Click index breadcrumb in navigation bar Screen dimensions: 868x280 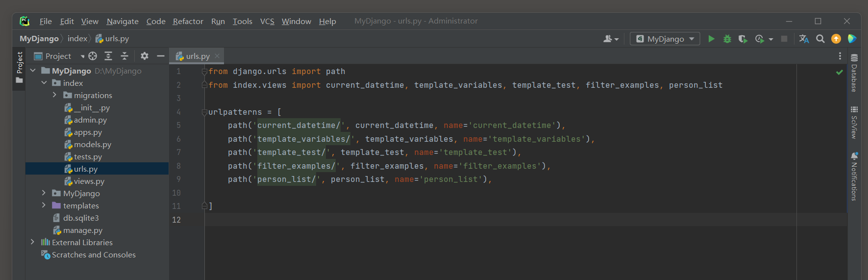point(77,38)
